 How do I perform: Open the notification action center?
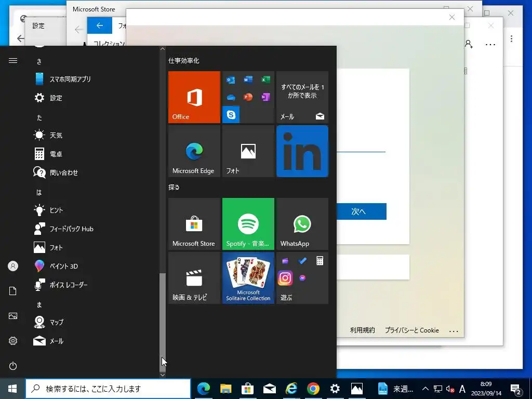(x=516, y=389)
